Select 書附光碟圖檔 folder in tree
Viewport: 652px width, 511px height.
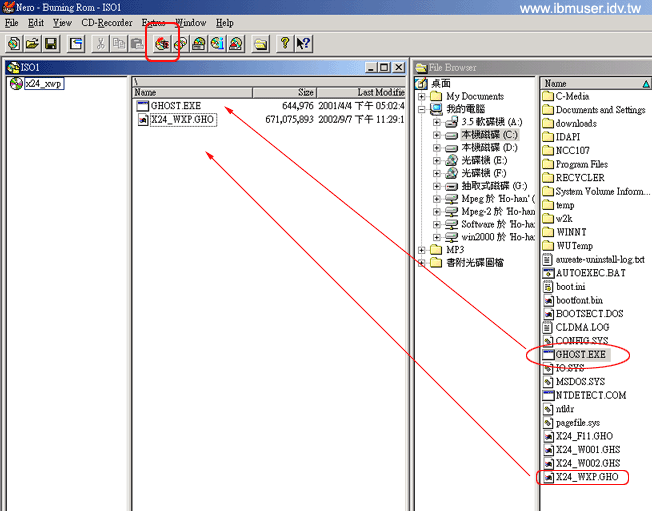pos(475,263)
